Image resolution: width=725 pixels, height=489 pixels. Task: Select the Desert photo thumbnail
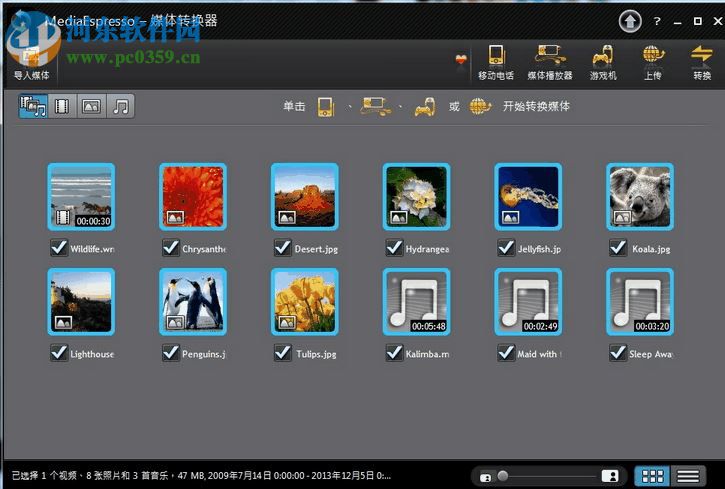coord(305,196)
